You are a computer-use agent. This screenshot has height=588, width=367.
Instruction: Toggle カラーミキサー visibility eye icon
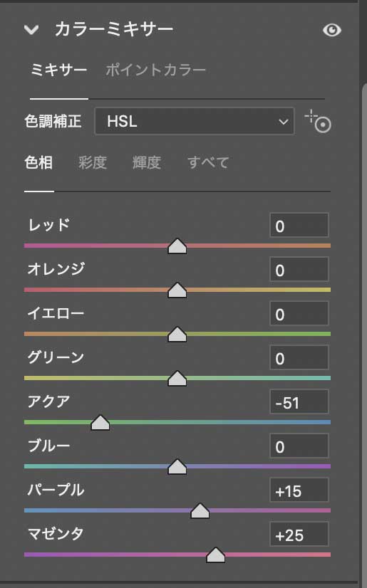click(332, 30)
